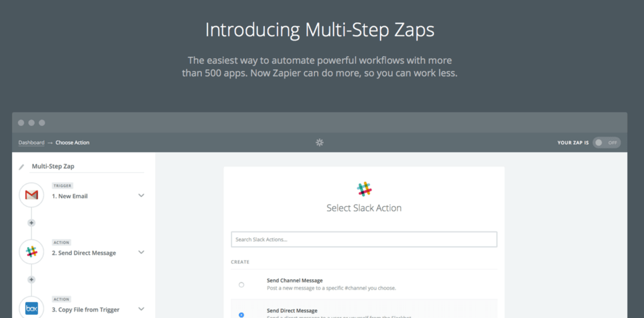The image size is (644, 318).
Task: Click the 'Post a new message' description text
Action: (x=331, y=288)
